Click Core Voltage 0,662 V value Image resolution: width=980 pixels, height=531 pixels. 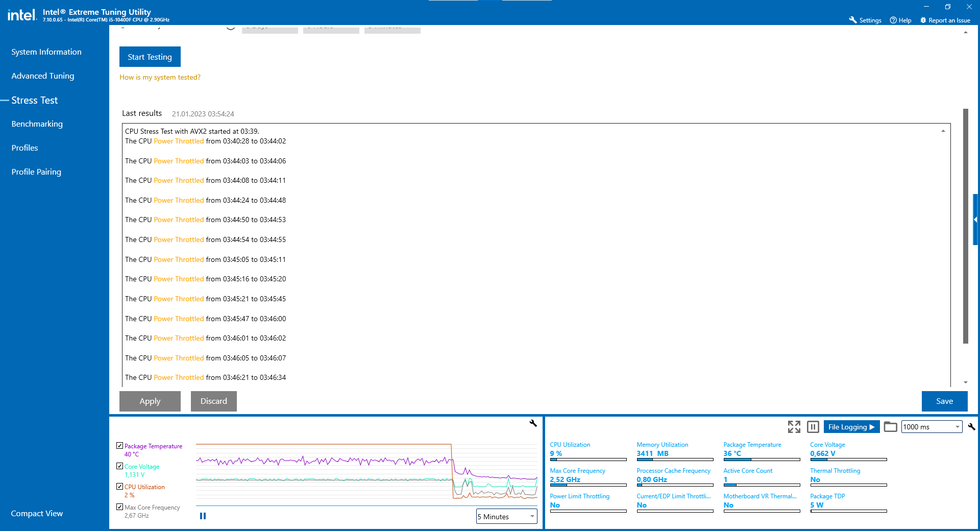point(823,453)
